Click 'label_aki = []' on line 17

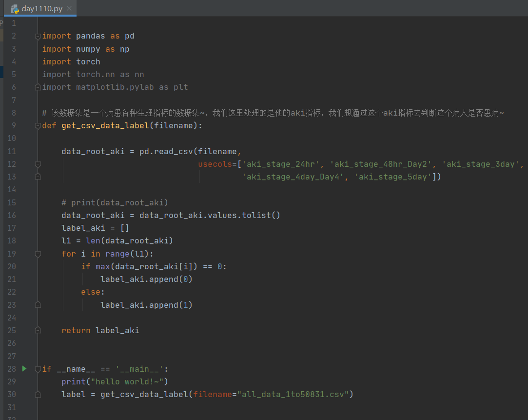(x=95, y=228)
